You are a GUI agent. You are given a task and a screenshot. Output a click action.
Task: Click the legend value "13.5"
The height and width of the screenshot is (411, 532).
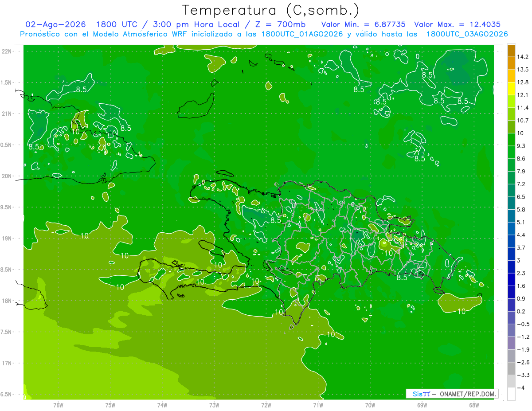(x=523, y=70)
